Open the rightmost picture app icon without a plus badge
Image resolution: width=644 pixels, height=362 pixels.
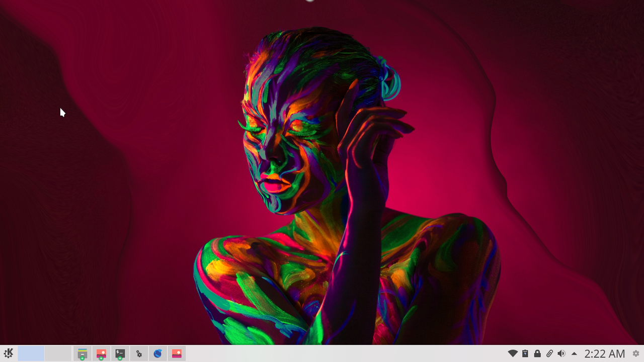click(x=177, y=354)
